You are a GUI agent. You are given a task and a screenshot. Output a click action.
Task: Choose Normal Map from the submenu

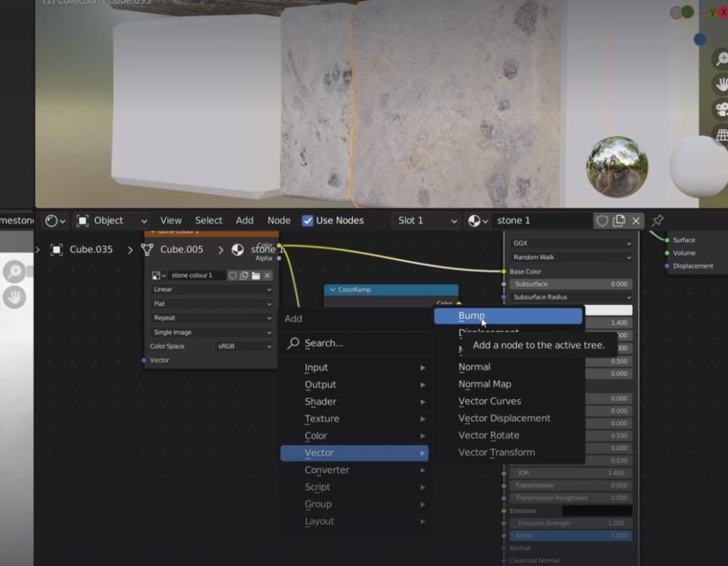coord(508,385)
